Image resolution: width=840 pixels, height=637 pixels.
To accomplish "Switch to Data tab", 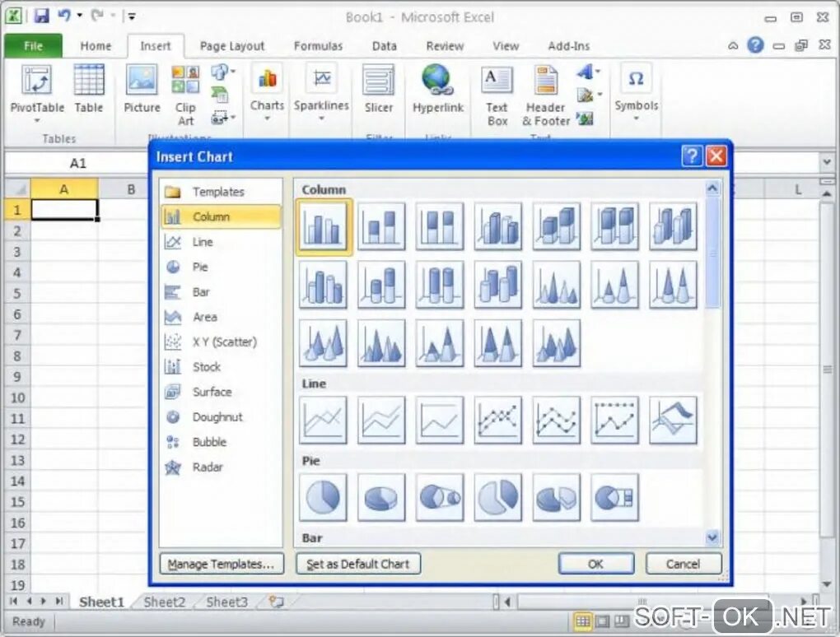I will click(384, 46).
